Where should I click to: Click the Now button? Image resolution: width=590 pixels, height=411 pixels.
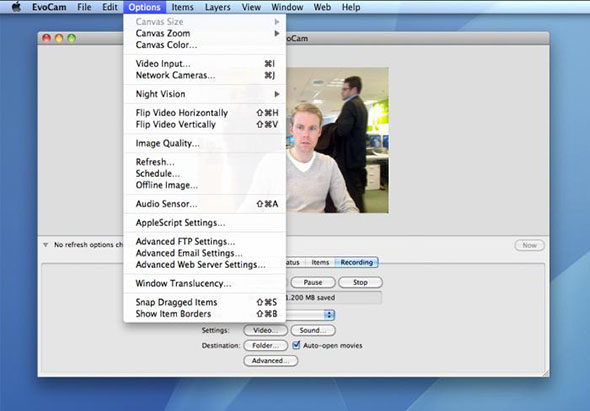(529, 245)
